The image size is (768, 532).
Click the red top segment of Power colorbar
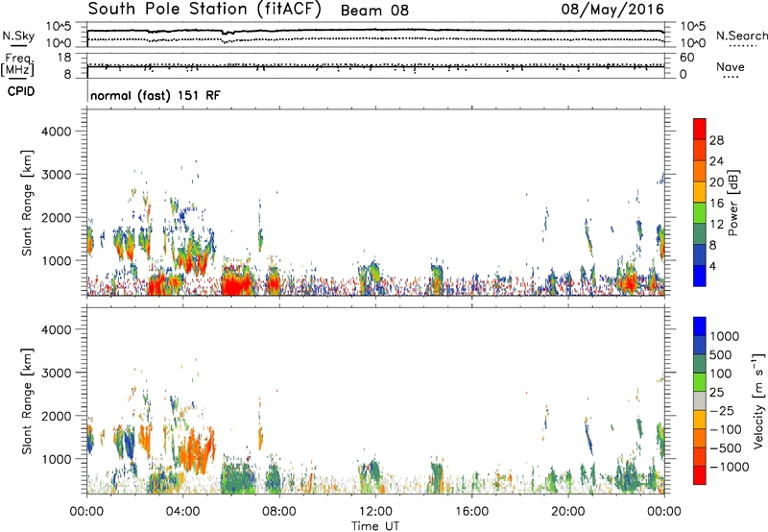(x=700, y=129)
